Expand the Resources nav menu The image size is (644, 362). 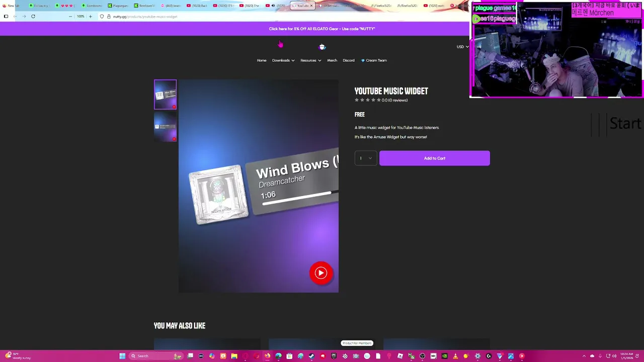point(310,60)
